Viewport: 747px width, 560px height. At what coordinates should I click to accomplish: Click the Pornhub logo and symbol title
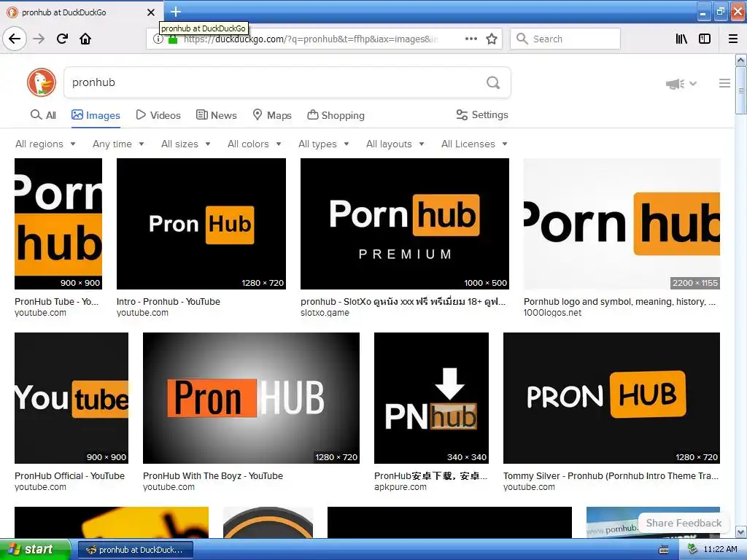point(619,301)
